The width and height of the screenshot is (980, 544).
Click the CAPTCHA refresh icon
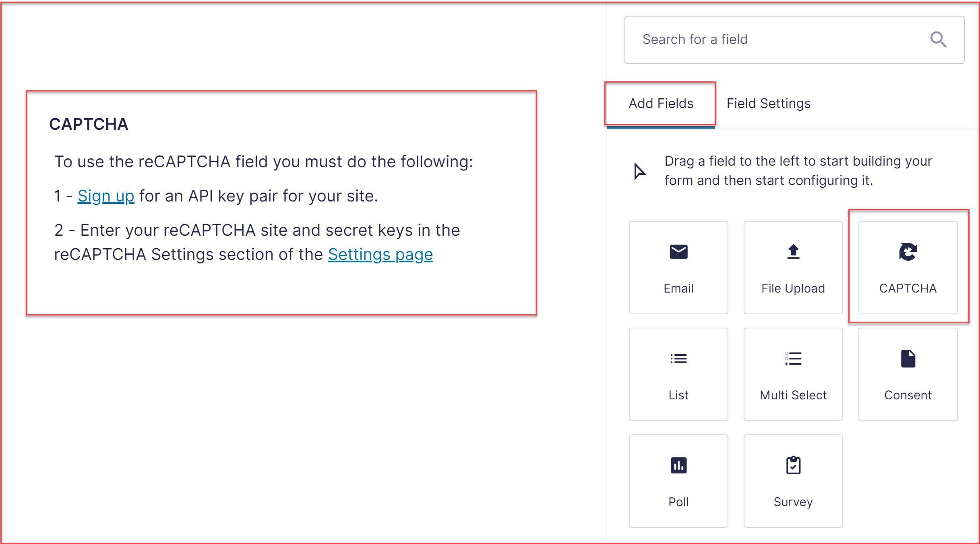click(x=908, y=252)
